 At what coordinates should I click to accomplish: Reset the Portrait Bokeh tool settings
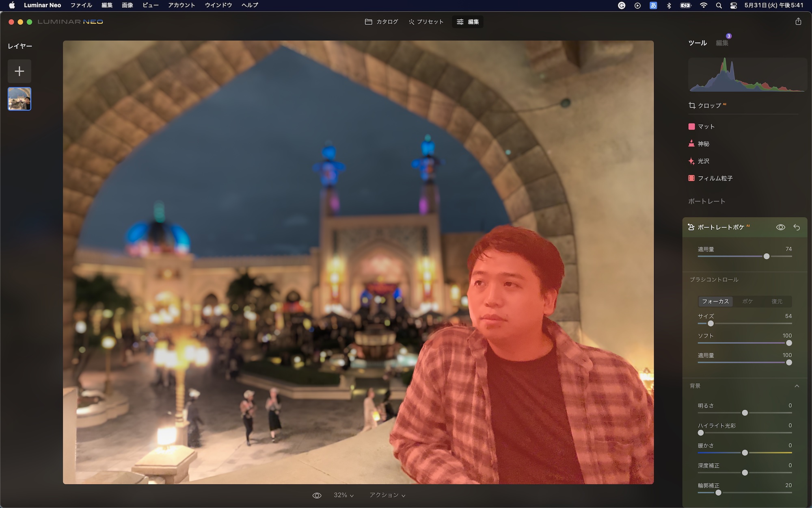pyautogui.click(x=797, y=228)
